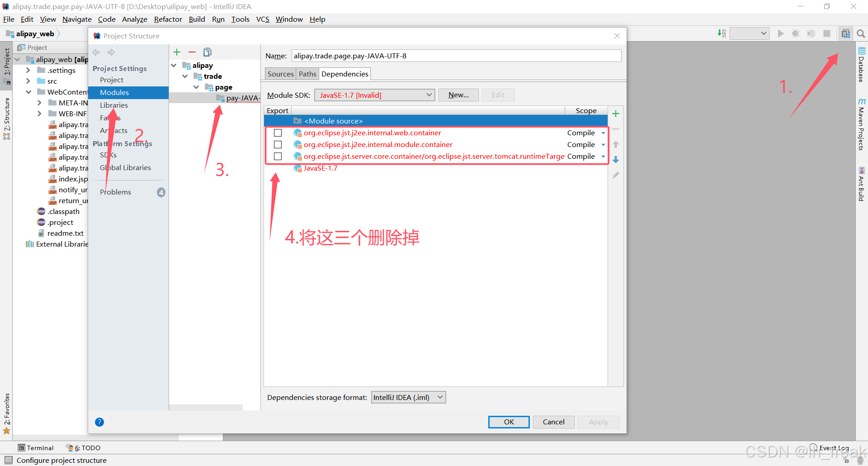Select Libraries in Project Settings
Image resolution: width=868 pixels, height=466 pixels.
114,105
